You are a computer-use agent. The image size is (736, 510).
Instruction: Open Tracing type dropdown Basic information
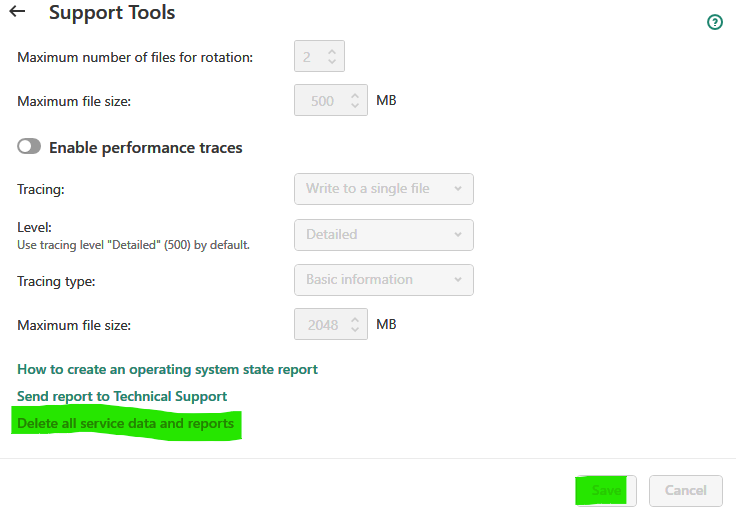coord(383,280)
